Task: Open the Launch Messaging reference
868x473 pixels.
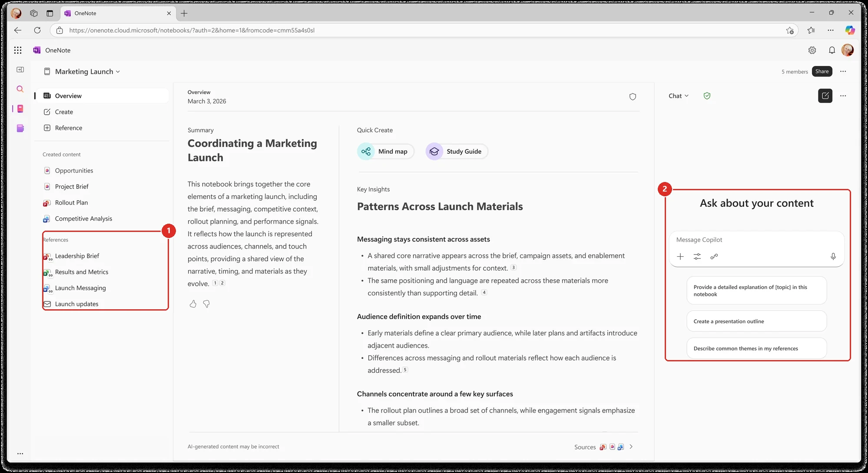Action: 80,288
